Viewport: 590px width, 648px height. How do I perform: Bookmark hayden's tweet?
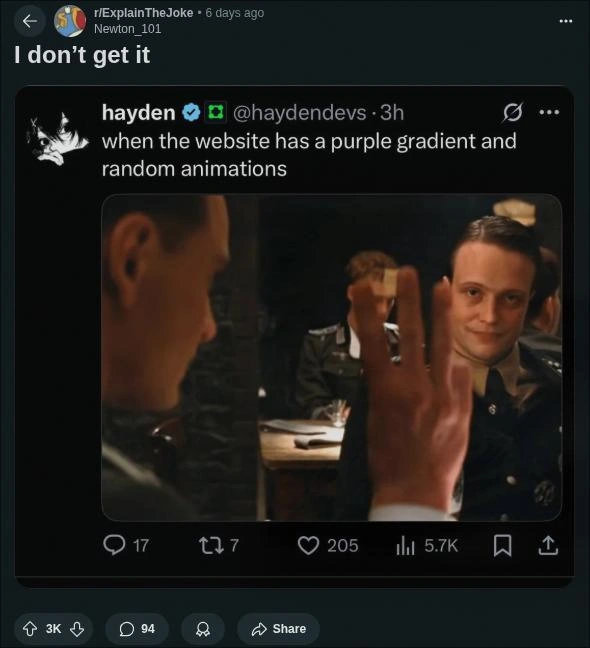pos(503,546)
